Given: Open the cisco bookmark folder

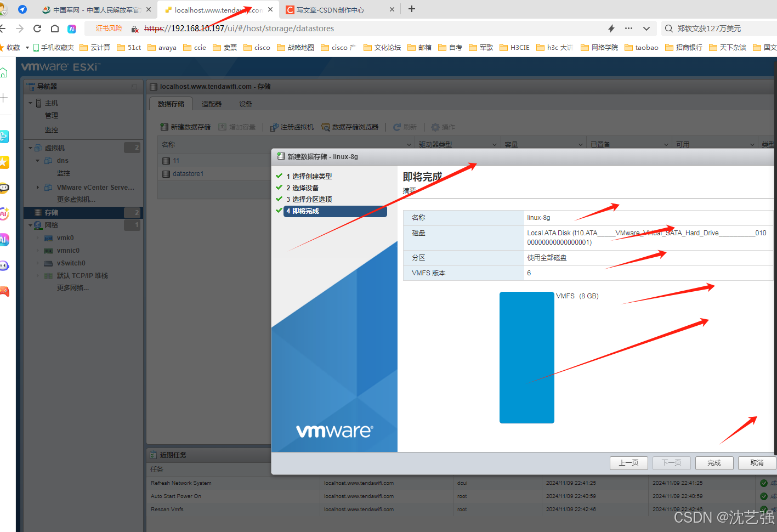Looking at the screenshot, I should [257, 47].
